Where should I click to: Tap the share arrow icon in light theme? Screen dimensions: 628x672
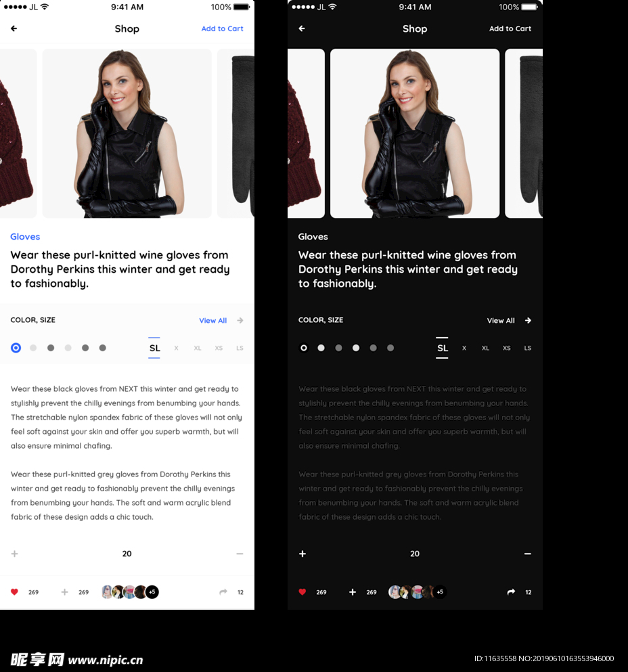point(223,592)
